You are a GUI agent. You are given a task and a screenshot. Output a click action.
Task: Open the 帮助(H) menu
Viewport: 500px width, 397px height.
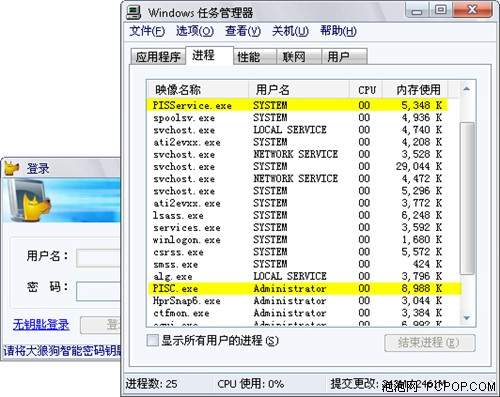pyautogui.click(x=338, y=31)
